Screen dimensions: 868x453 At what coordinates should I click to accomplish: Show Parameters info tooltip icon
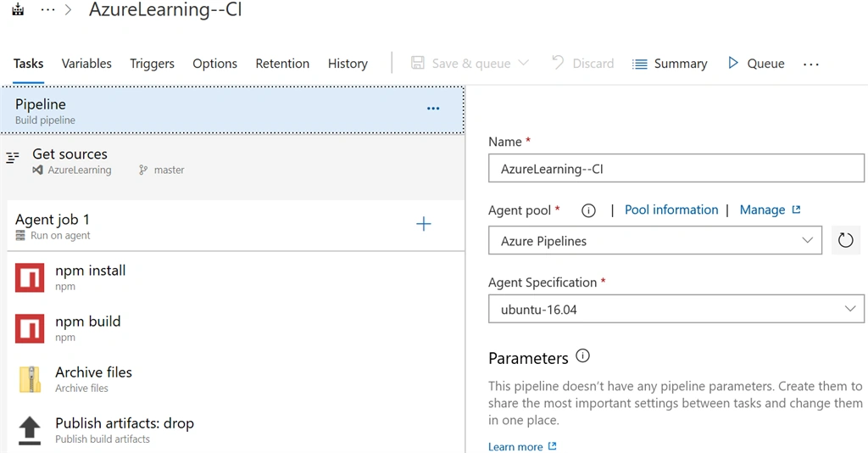[582, 355]
